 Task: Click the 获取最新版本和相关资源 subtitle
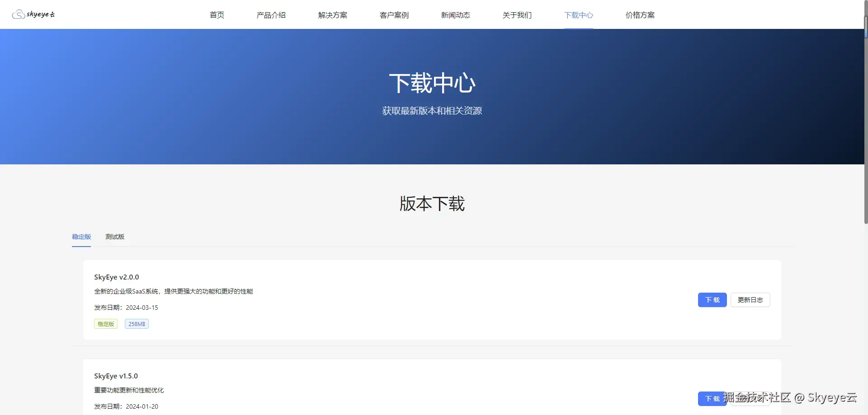pyautogui.click(x=432, y=111)
